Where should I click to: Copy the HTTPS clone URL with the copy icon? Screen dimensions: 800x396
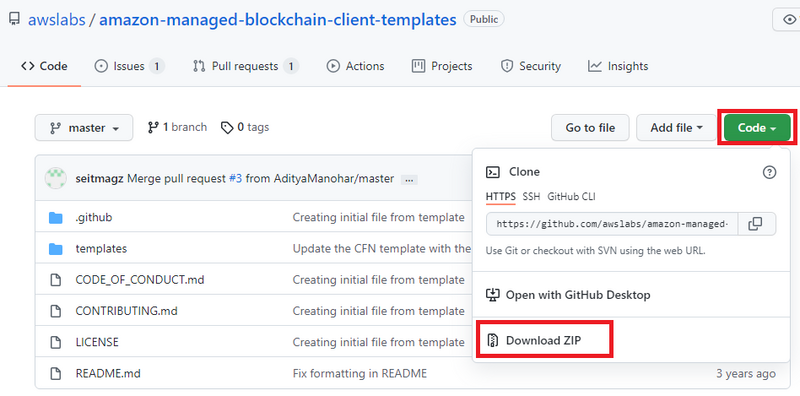point(755,224)
